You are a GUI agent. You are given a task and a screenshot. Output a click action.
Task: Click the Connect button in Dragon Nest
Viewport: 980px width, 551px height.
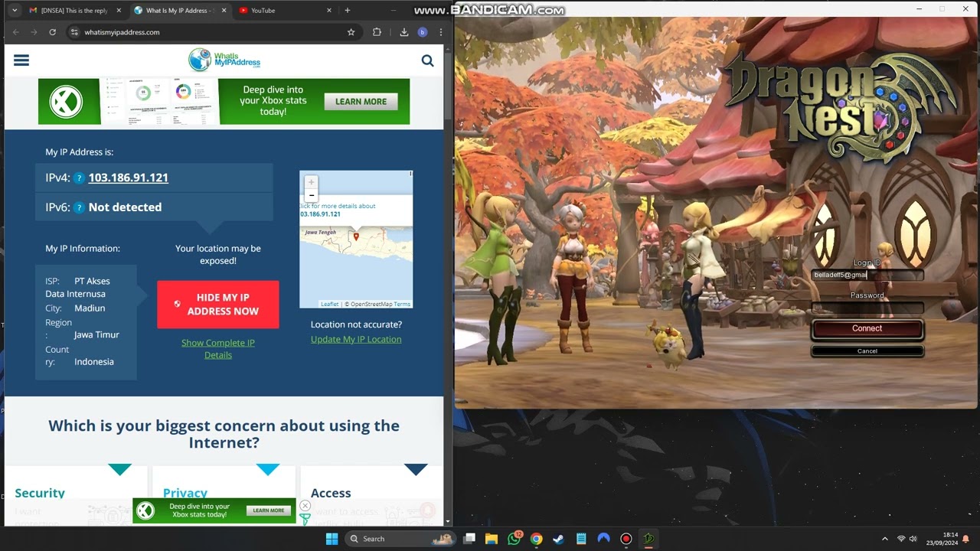867,328
